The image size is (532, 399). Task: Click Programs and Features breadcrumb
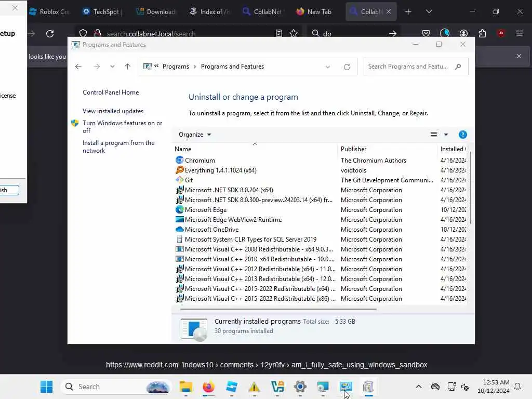(x=232, y=66)
